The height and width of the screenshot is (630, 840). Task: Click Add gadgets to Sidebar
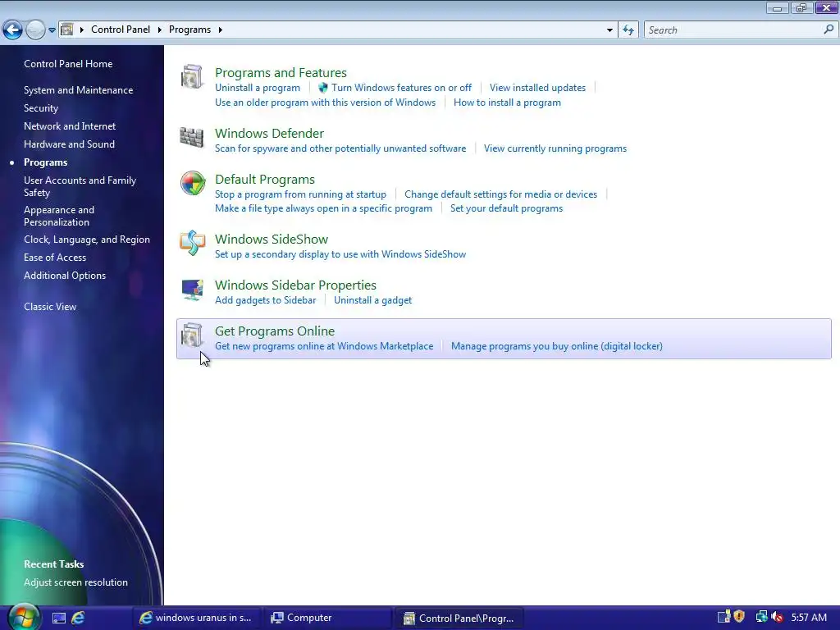point(265,300)
